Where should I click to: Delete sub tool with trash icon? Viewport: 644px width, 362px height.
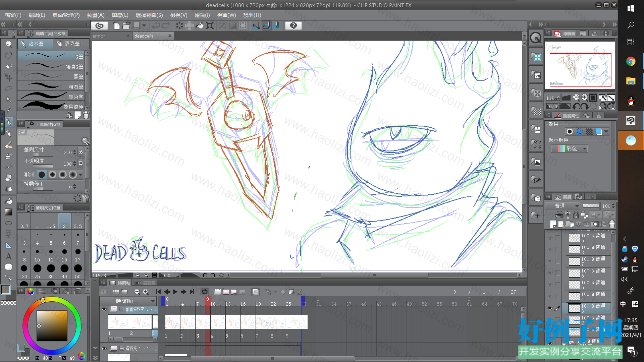pyautogui.click(x=86, y=115)
